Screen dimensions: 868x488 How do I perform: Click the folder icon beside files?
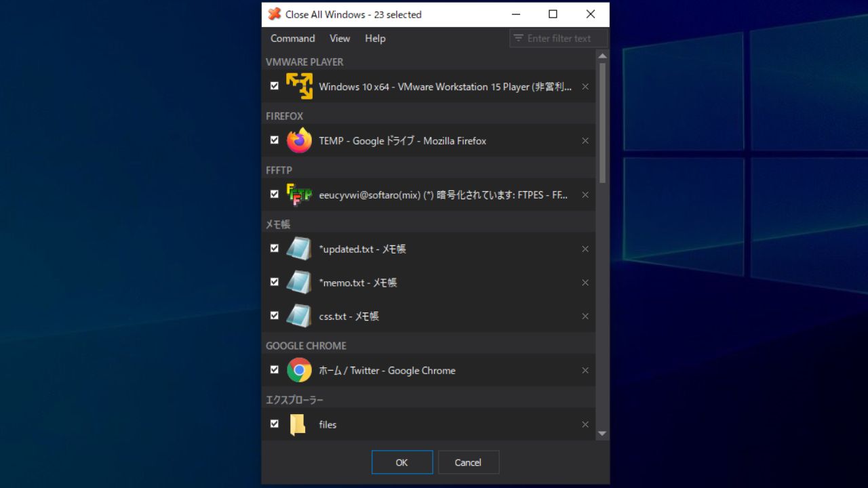(x=297, y=424)
